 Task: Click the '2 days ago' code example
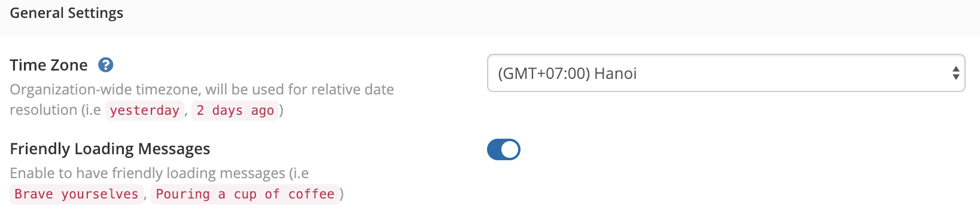point(235,111)
